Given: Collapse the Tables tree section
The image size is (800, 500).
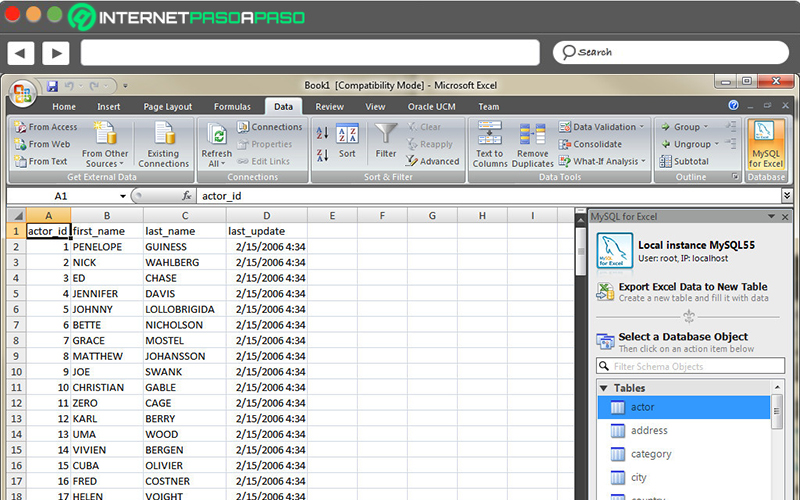Looking at the screenshot, I should tap(604, 388).
